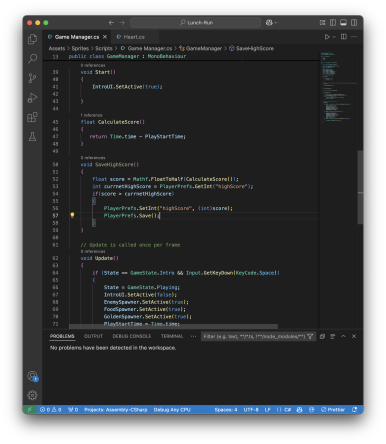Open the Source Control view
Image resolution: width=386 pixels, height=444 pixels.
(32, 78)
